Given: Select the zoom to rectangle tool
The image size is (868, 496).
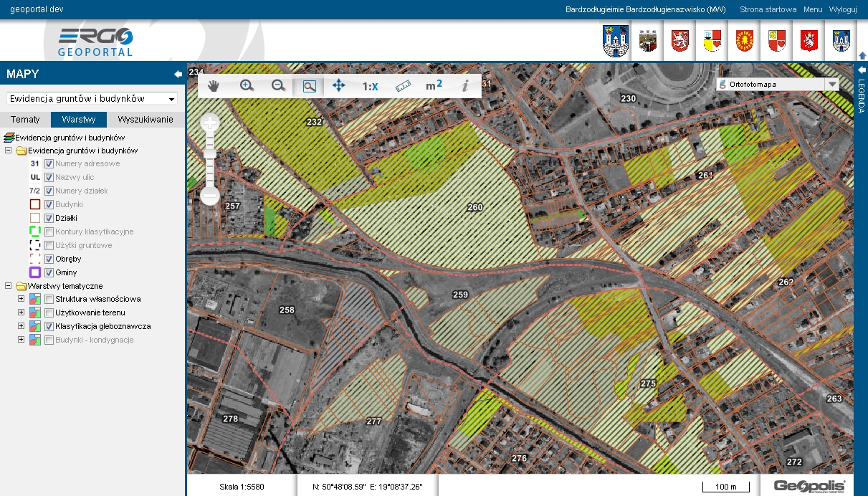Looking at the screenshot, I should tap(309, 86).
